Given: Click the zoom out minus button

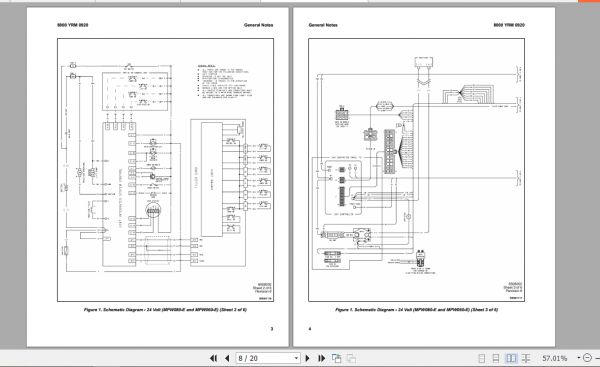Looking at the screenshot, I should (587, 358).
